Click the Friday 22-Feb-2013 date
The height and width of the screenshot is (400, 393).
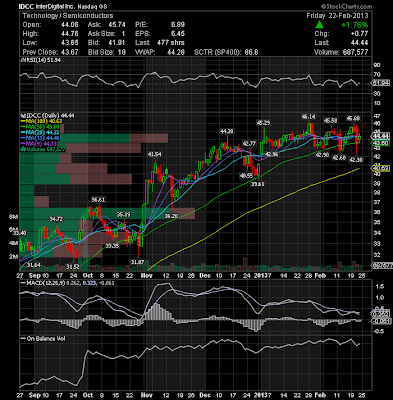click(337, 16)
